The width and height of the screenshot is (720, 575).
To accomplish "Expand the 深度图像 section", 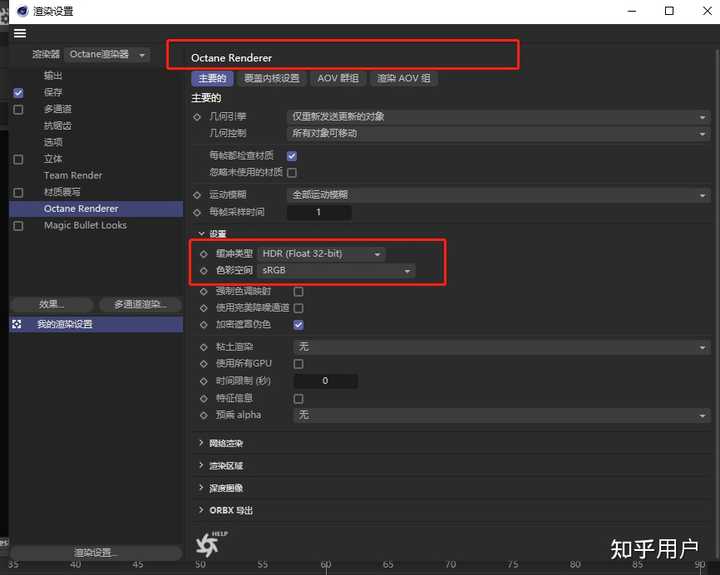I will click(x=201, y=487).
